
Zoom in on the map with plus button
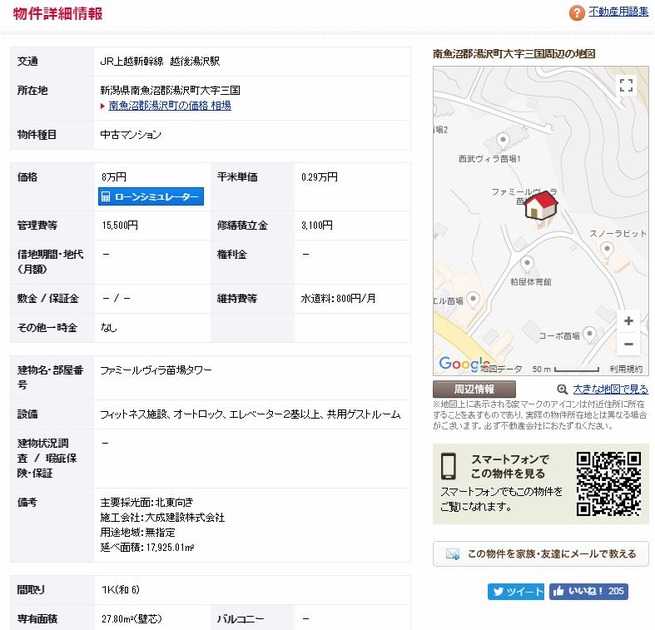point(628,321)
